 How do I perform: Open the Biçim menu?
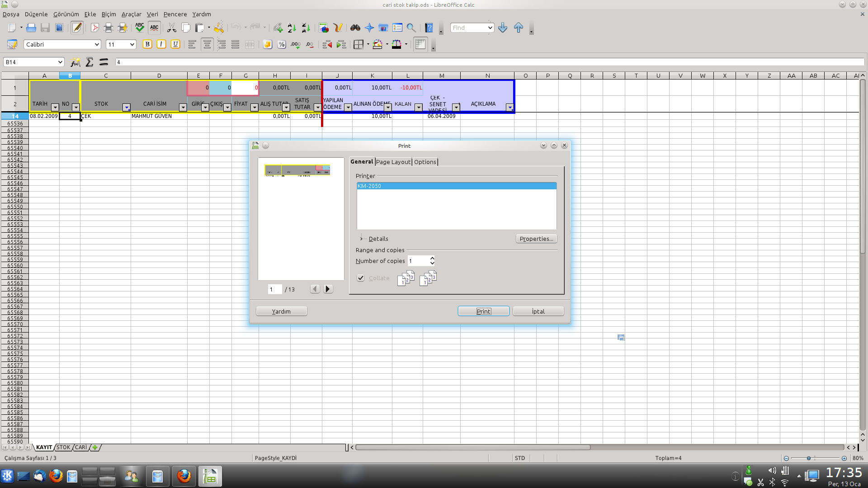tap(108, 14)
